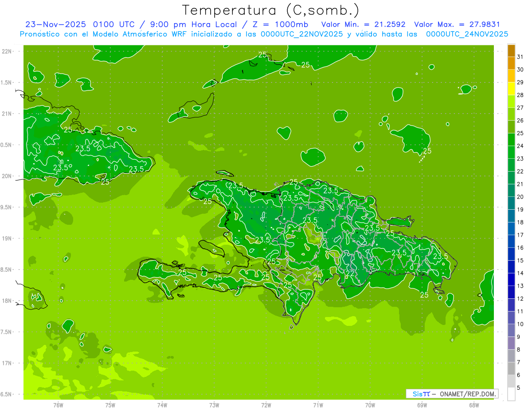Click the blue legend swatch between 15 and 16
This screenshot has height=411, width=532.
pyautogui.click(x=511, y=254)
